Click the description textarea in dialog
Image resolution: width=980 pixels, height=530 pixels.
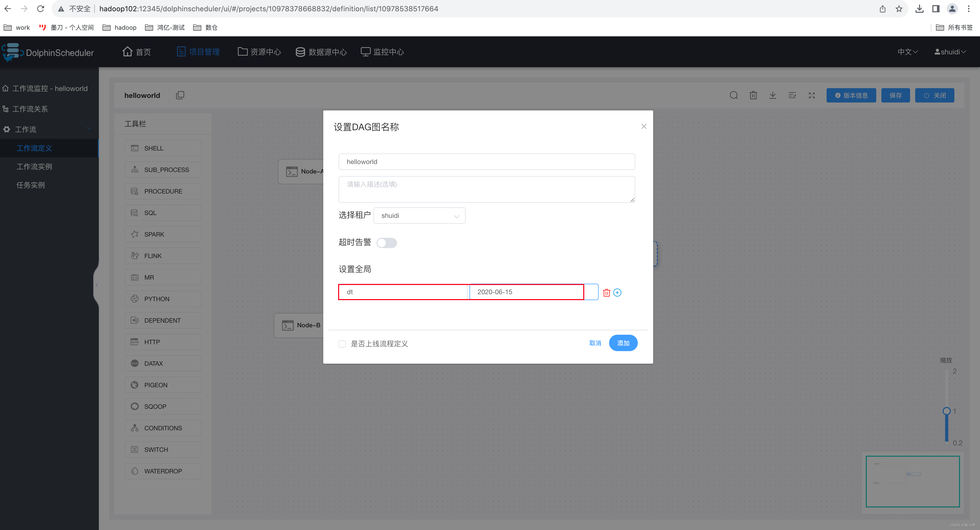pyautogui.click(x=486, y=189)
